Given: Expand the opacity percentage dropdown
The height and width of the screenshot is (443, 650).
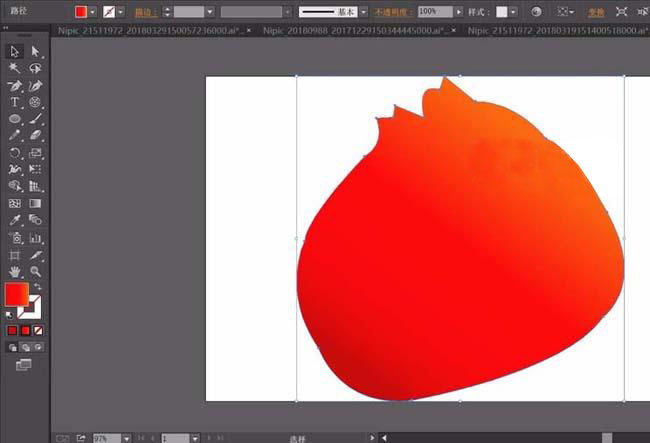Looking at the screenshot, I should point(459,12).
